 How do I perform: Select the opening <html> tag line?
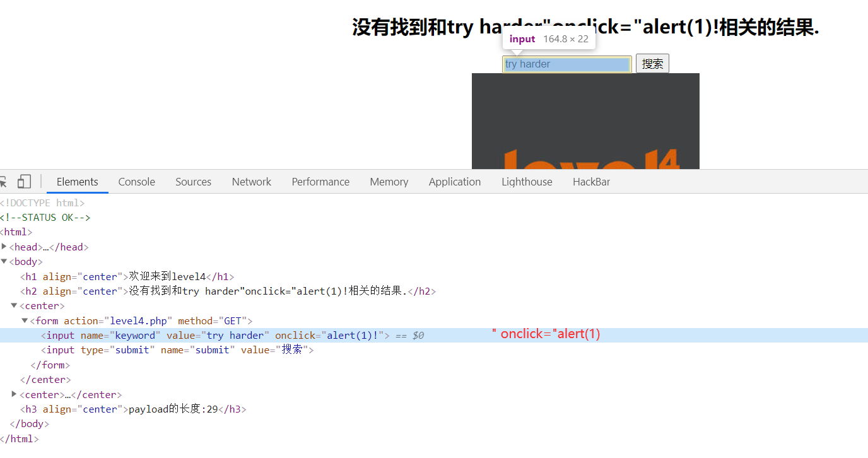click(16, 232)
